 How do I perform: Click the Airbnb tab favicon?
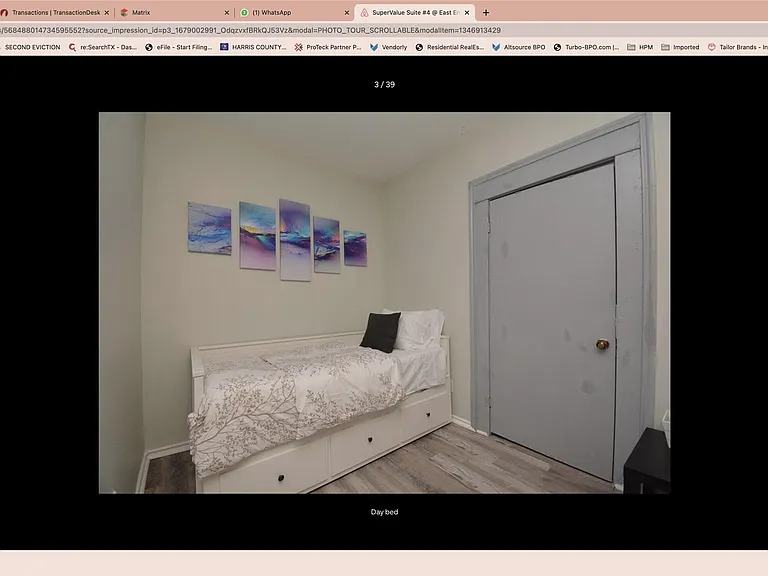(x=364, y=13)
